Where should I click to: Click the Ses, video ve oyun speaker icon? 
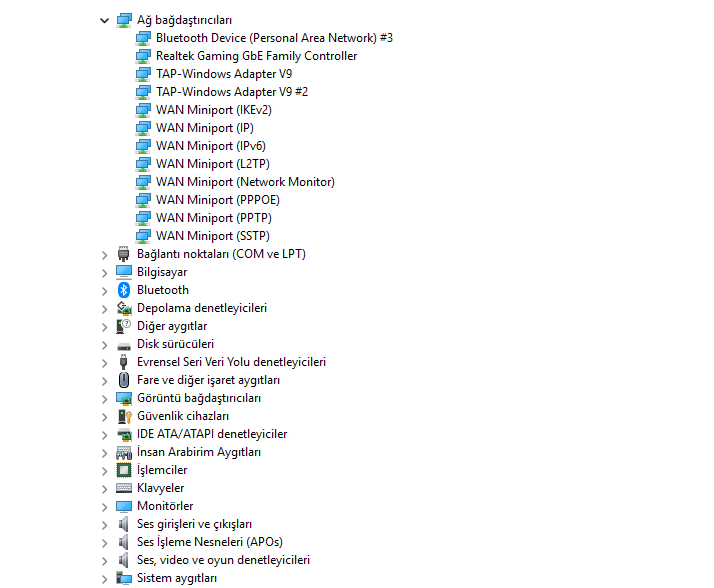coord(123,560)
